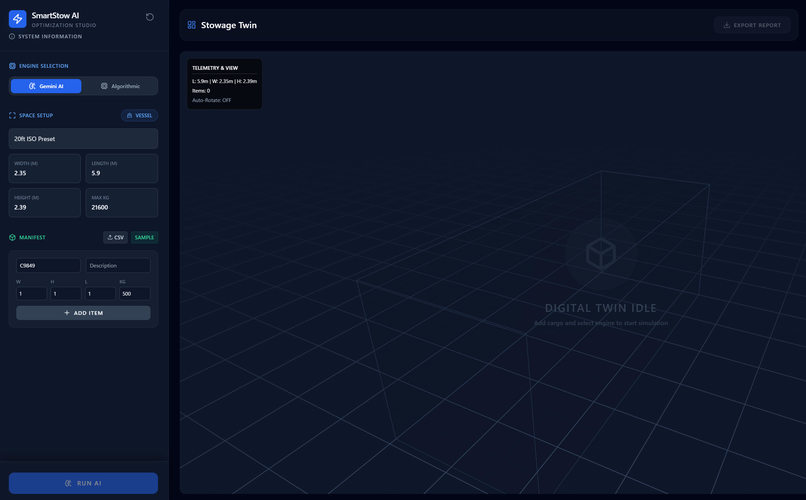The image size is (806, 500).
Task: Click the EXPORT REPORT button
Action: [752, 25]
